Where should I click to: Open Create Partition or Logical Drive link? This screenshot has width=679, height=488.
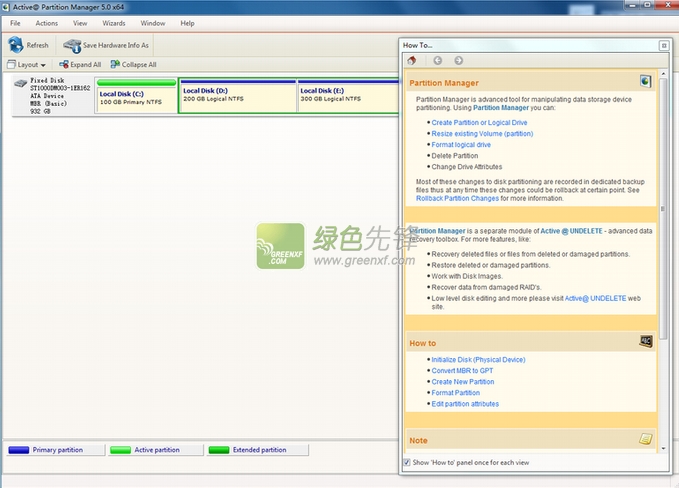479,123
